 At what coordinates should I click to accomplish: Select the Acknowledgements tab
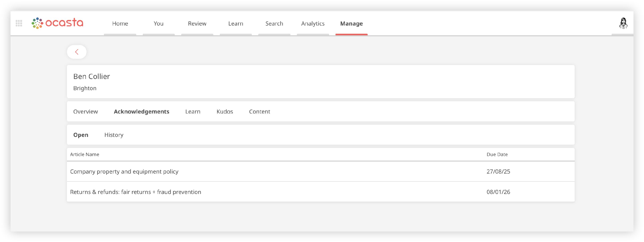pyautogui.click(x=141, y=111)
